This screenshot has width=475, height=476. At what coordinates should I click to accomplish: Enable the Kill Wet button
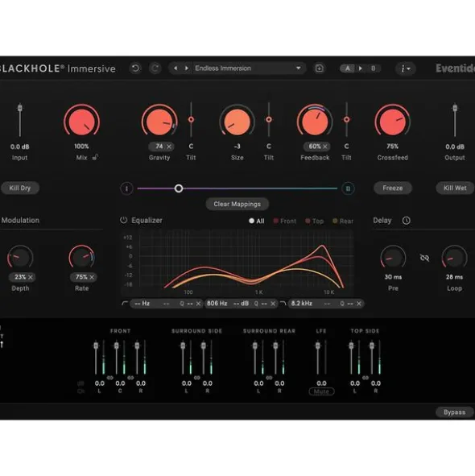454,188
